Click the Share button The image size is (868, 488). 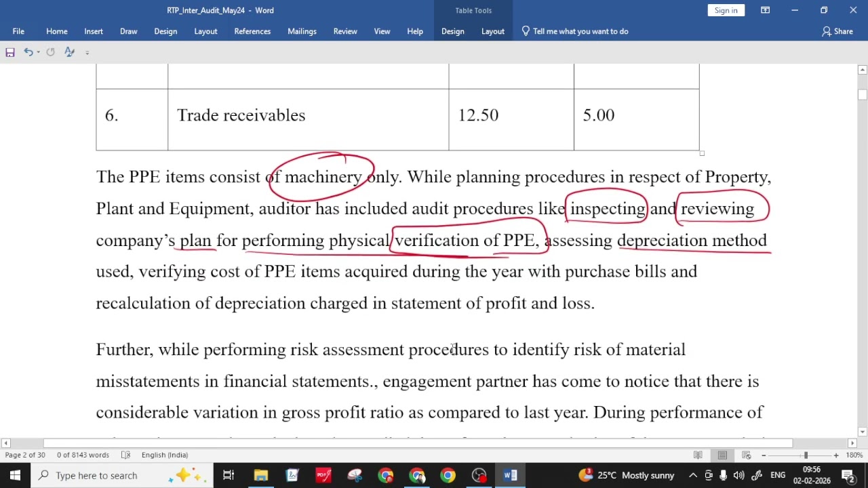[x=837, y=31]
